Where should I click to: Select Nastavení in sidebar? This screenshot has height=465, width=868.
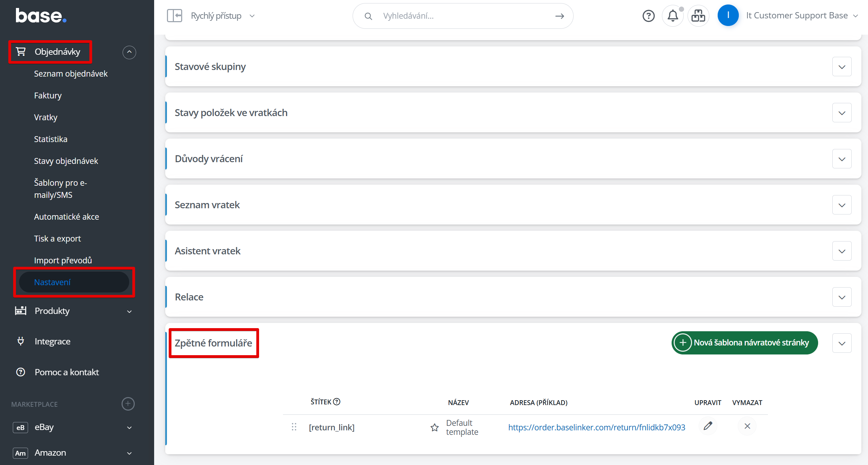pos(74,282)
